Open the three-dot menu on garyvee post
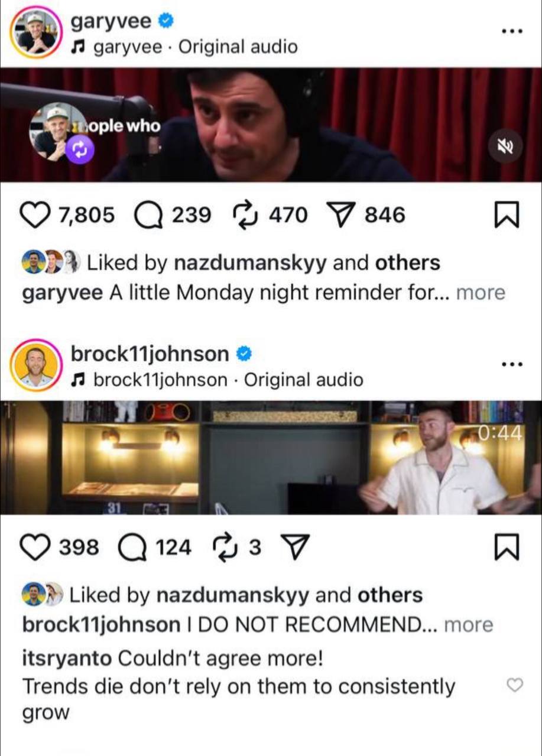542x756 pixels. [x=511, y=31]
